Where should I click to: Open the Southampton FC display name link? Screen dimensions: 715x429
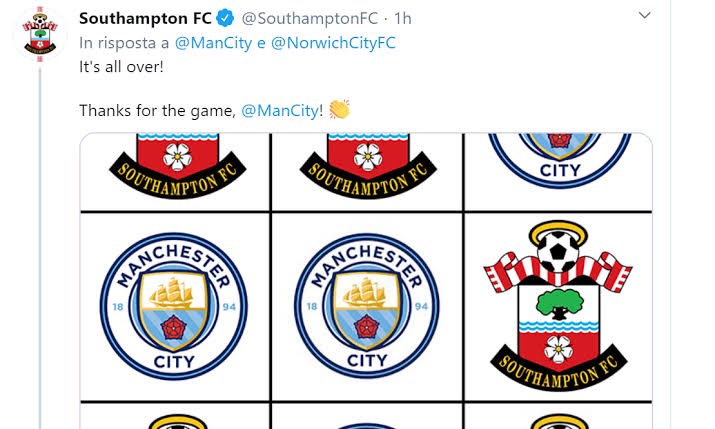click(145, 18)
